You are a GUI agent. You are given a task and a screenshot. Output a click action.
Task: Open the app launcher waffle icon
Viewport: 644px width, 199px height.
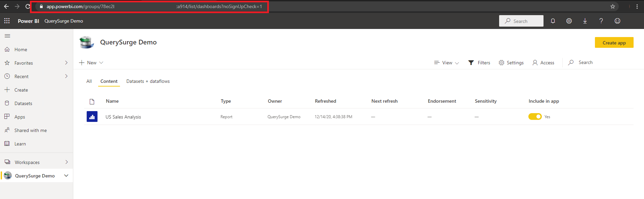[x=7, y=21]
